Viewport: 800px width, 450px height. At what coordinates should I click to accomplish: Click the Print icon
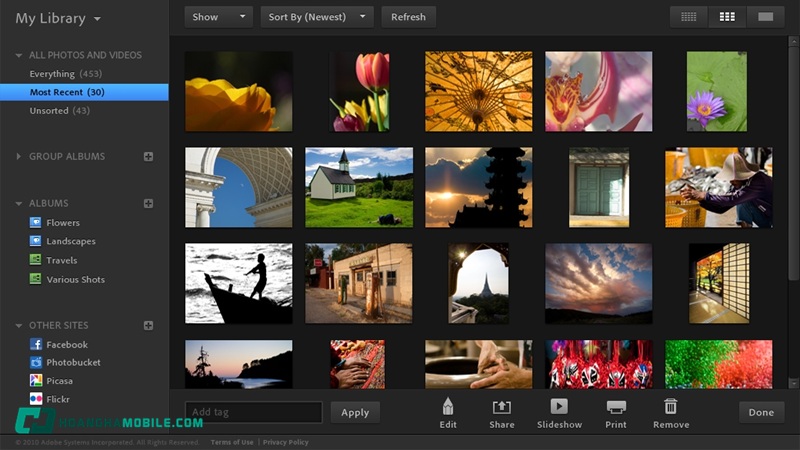616,406
